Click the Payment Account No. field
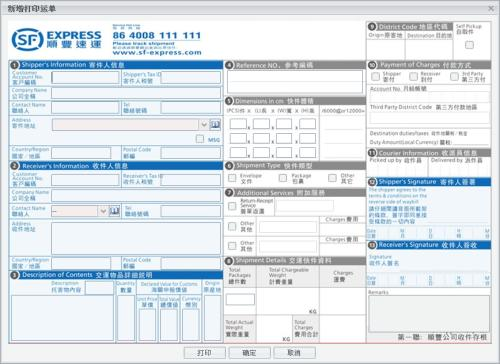The image size is (500, 364). 429,98
